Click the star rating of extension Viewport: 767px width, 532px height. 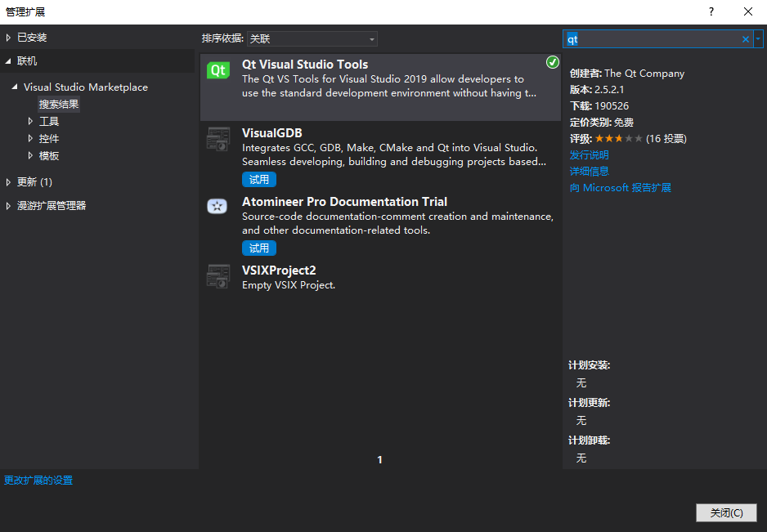pos(619,139)
